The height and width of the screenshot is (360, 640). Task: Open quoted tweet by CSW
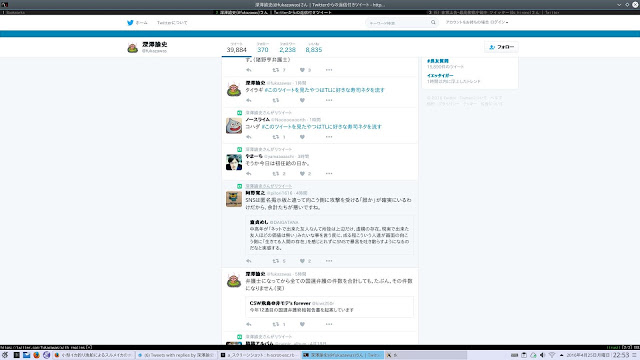(x=329, y=307)
